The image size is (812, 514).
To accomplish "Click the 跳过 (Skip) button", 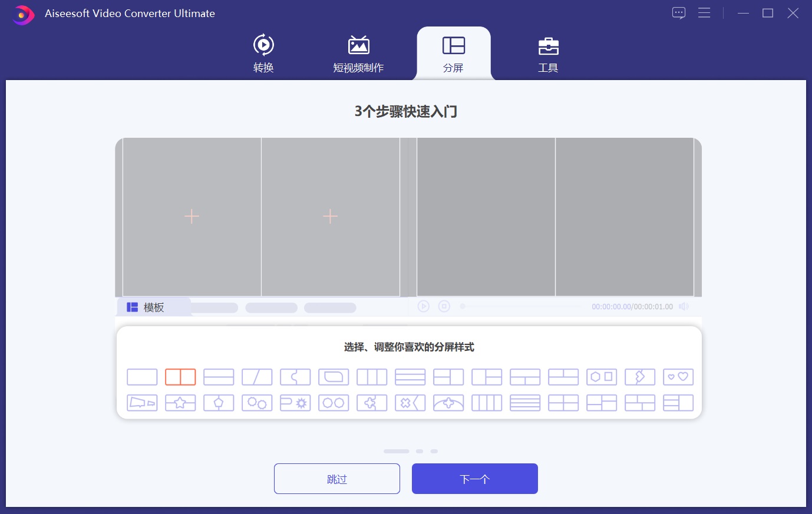I will pyautogui.click(x=337, y=479).
